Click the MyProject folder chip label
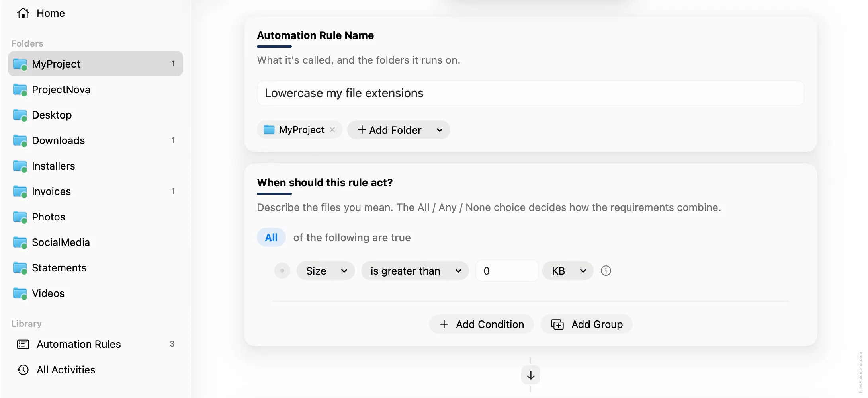 point(301,130)
